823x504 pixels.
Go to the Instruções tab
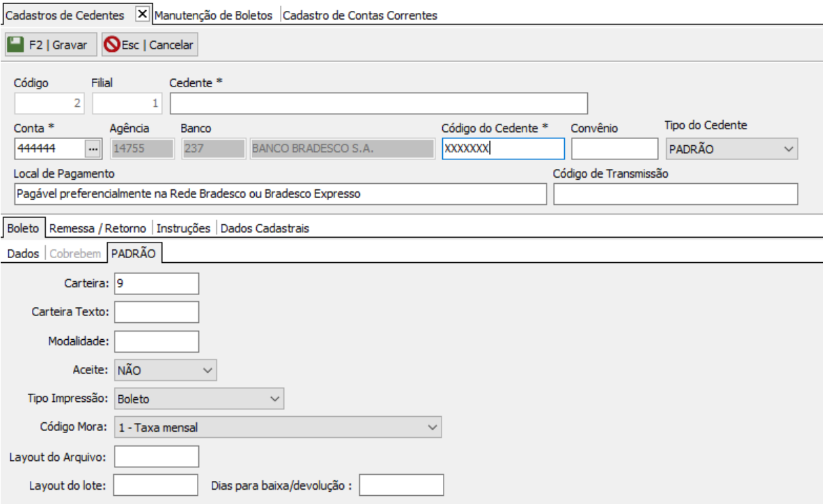(183, 228)
